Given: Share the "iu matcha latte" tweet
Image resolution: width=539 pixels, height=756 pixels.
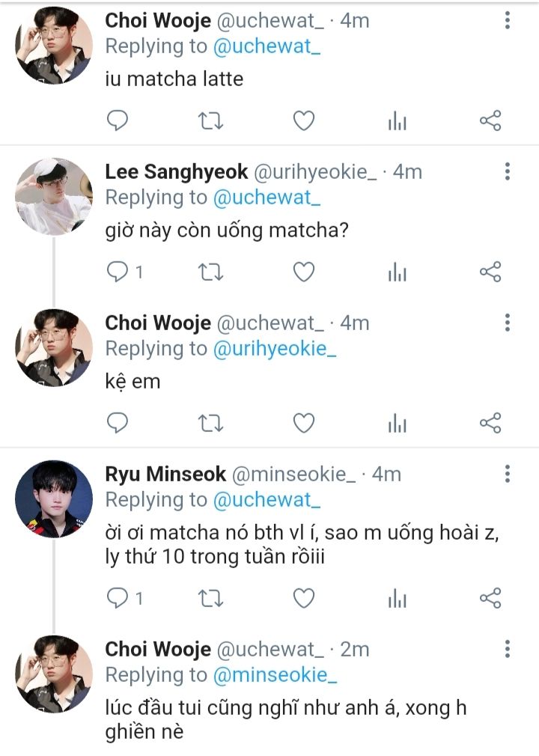Looking at the screenshot, I should [490, 121].
